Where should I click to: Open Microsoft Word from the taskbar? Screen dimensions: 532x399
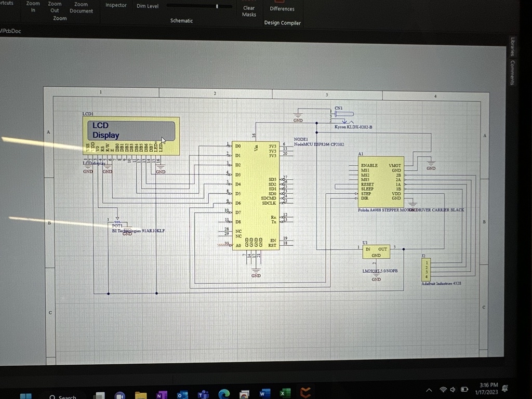point(264,394)
